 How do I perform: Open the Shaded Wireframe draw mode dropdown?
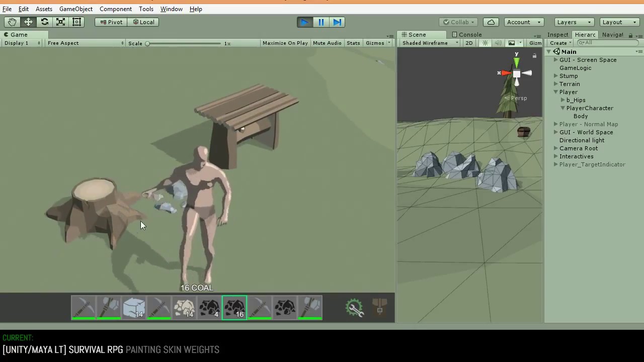pyautogui.click(x=428, y=43)
